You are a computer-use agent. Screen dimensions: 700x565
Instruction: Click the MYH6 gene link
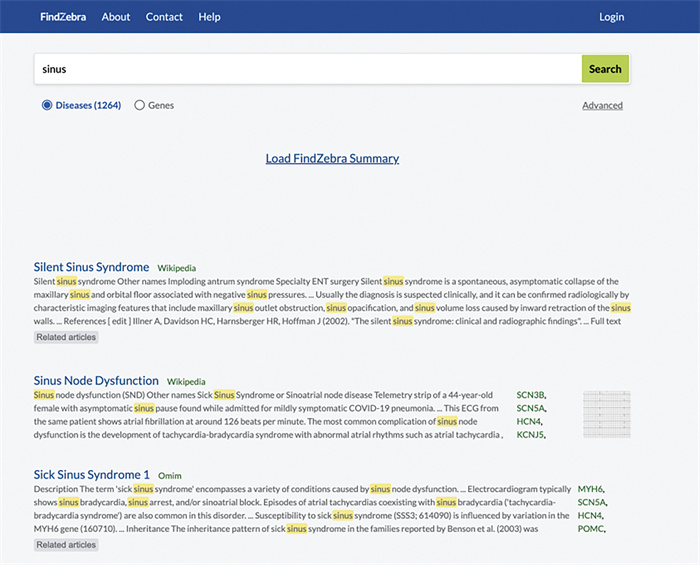pos(591,489)
